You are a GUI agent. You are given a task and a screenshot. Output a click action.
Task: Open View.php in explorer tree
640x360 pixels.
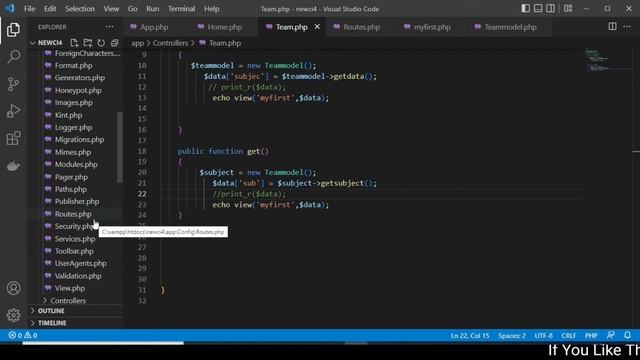pos(70,288)
